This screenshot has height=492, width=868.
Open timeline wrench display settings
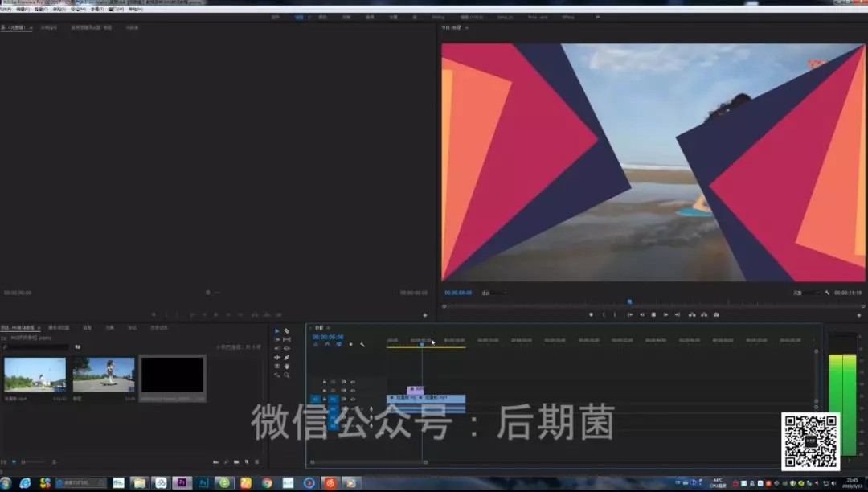[362, 344]
